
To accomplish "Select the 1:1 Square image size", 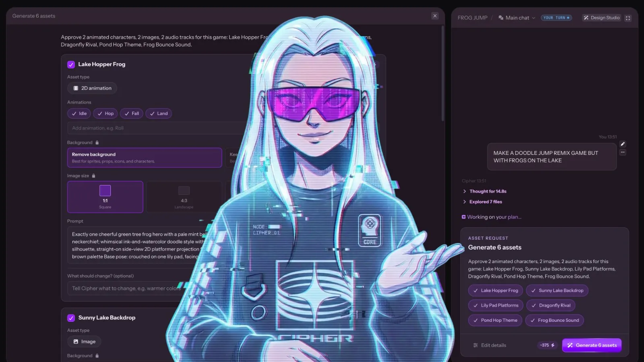I will click(105, 197).
